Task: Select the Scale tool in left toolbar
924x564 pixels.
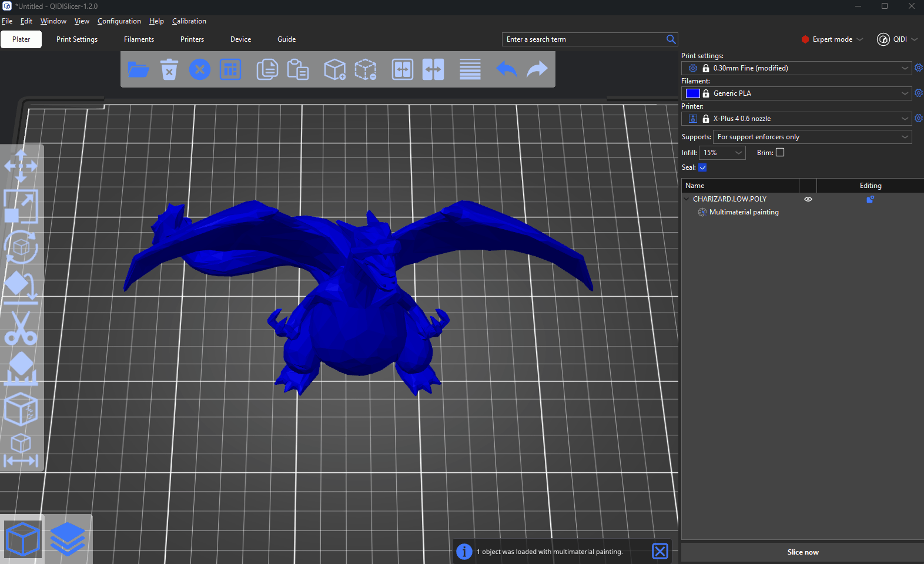Action: [x=21, y=206]
